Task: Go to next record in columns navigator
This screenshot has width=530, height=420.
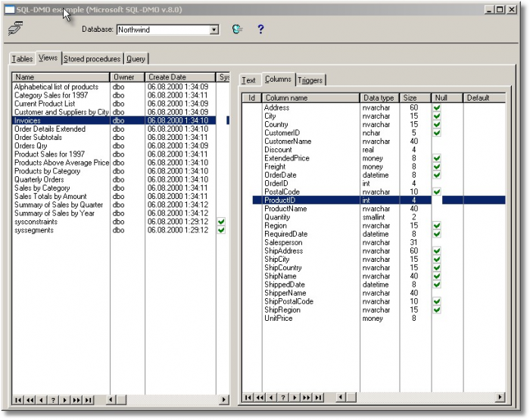Action: coord(295,397)
